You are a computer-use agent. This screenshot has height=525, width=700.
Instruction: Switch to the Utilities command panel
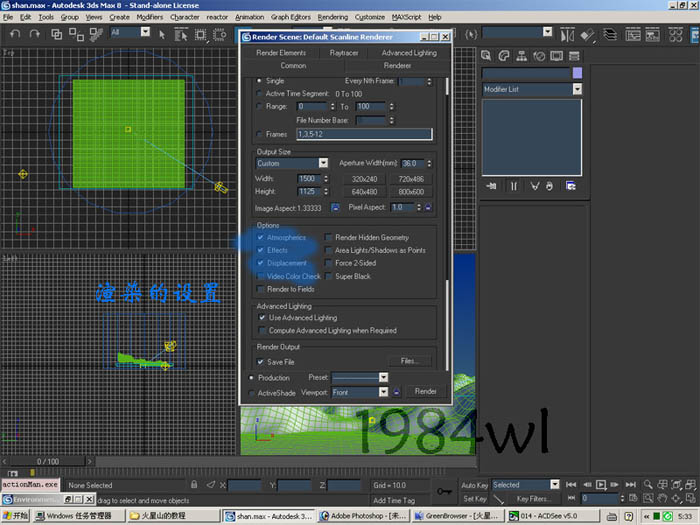coord(574,56)
